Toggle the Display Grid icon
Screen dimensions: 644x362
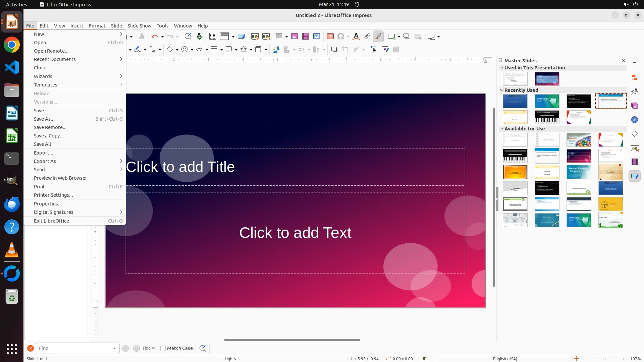click(x=213, y=37)
